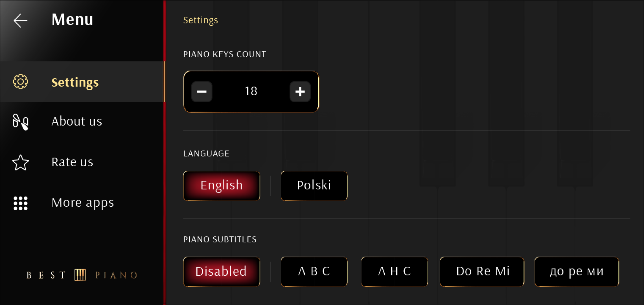Set piano subtitles to Disabled
644x305 pixels.
point(222,272)
